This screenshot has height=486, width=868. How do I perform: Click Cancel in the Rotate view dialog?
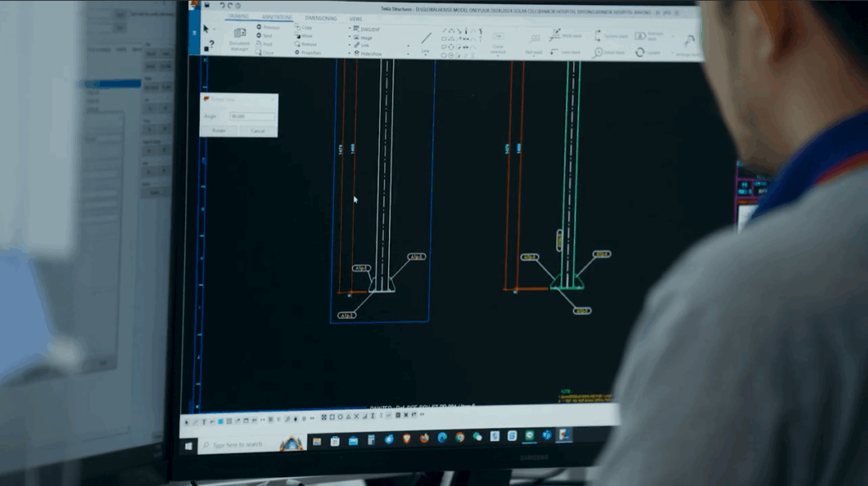click(258, 131)
